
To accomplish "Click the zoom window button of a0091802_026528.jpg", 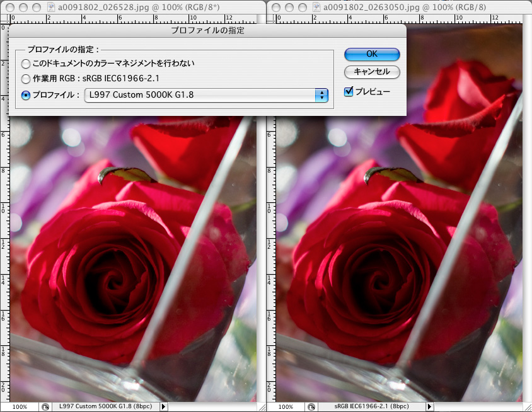I will click(36, 7).
